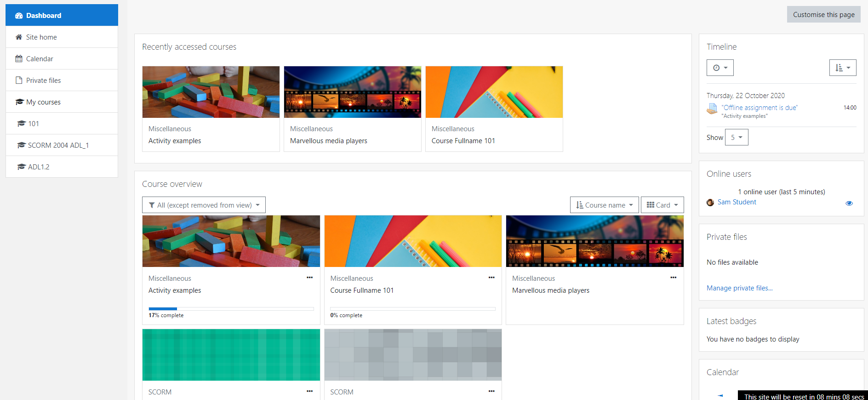Open actions menu for Marvellous media players card
This screenshot has height=400, width=868.
coord(674,278)
